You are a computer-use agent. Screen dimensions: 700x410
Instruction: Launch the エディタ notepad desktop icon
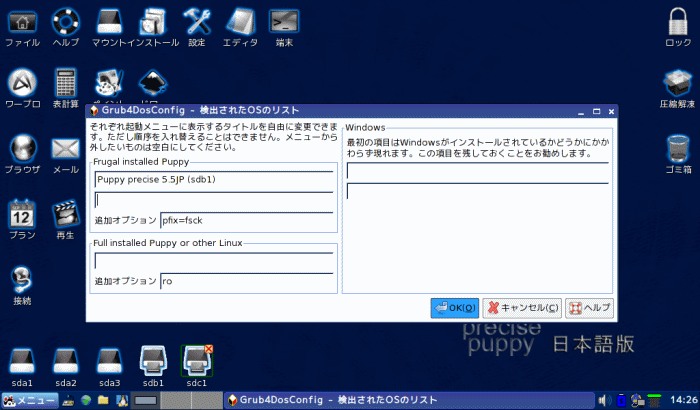tap(240, 22)
